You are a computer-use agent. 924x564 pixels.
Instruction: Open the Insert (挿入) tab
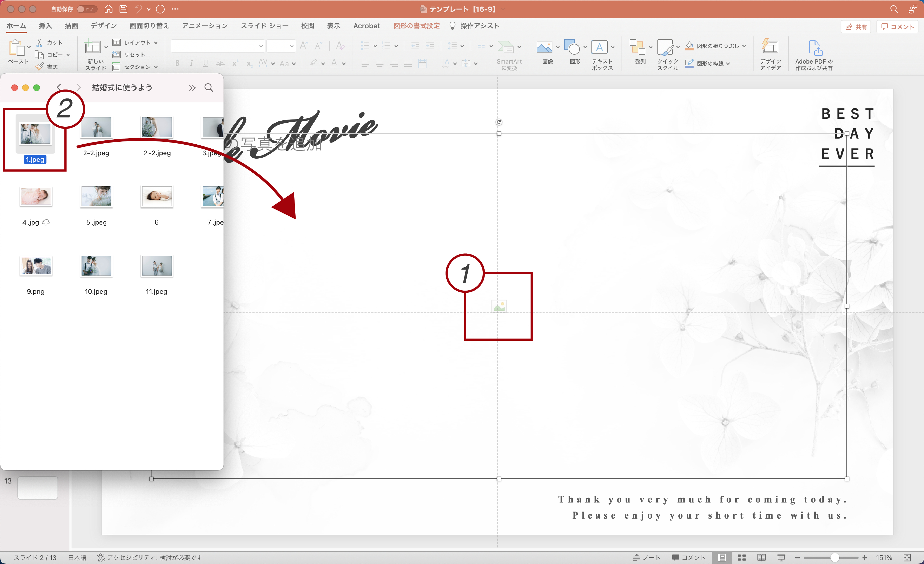(x=45, y=26)
